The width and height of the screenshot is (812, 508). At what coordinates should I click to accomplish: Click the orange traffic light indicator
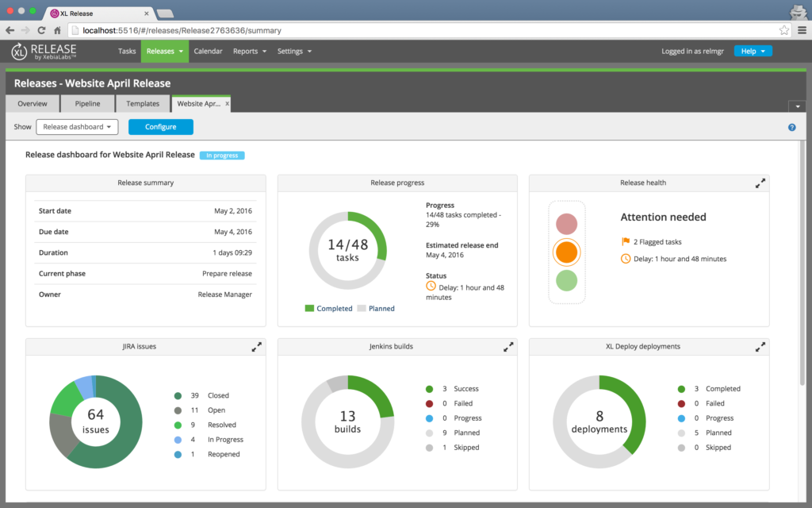pos(566,252)
